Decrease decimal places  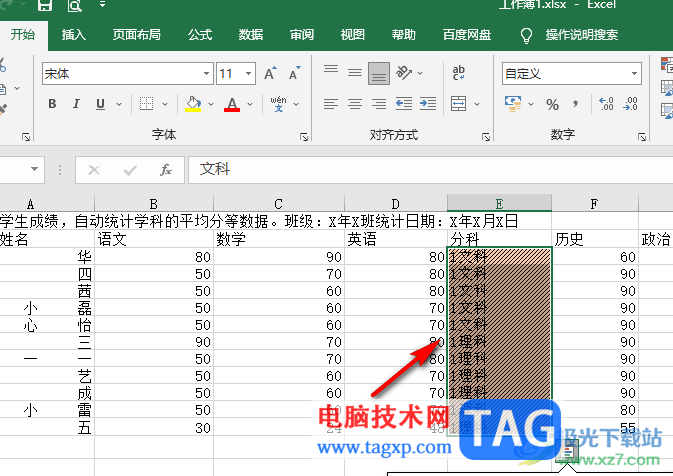(631, 104)
